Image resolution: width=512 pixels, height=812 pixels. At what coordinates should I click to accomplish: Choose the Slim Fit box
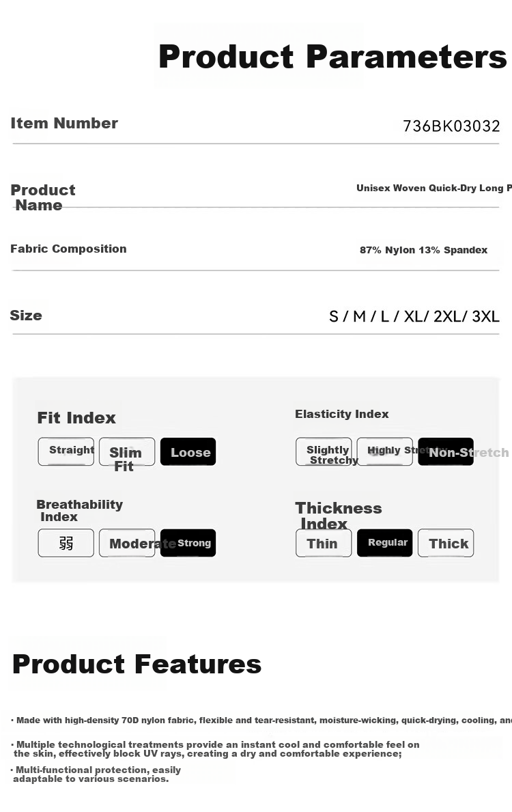coord(127,451)
